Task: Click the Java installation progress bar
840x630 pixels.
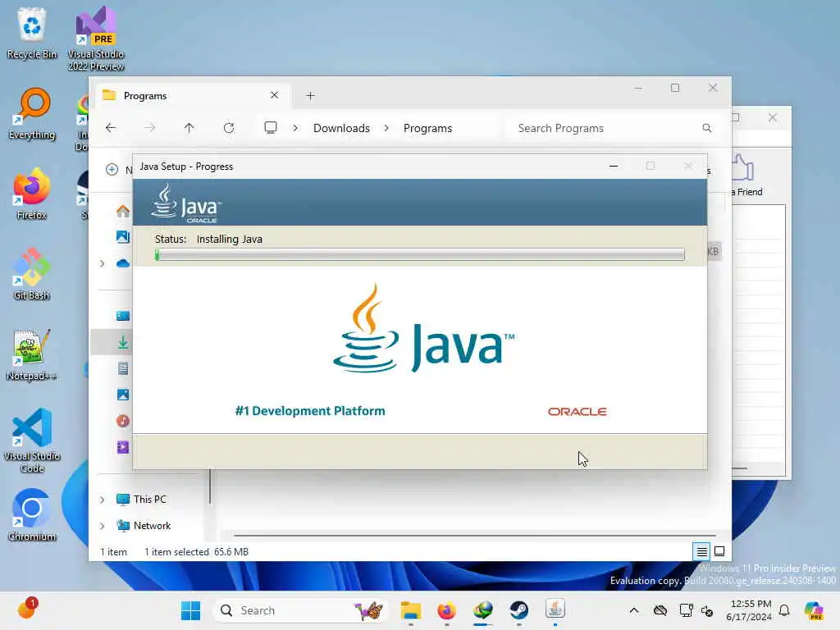Action: point(419,254)
